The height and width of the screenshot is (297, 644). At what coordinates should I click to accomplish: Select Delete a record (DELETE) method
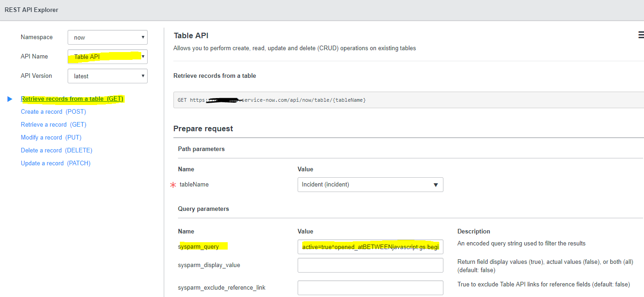(x=57, y=151)
